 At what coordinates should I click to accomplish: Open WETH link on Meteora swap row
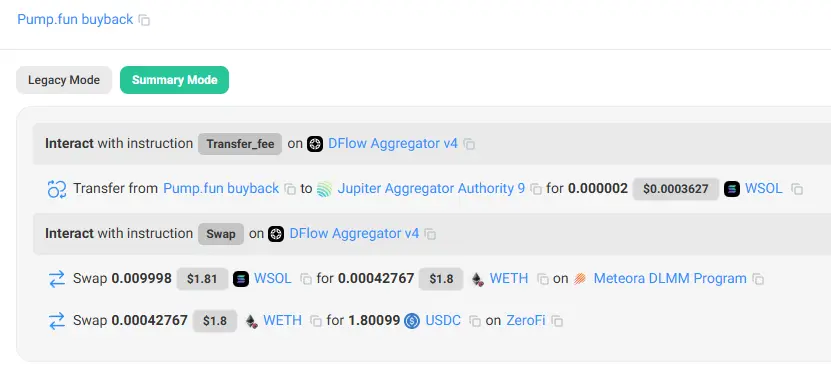[x=509, y=279]
